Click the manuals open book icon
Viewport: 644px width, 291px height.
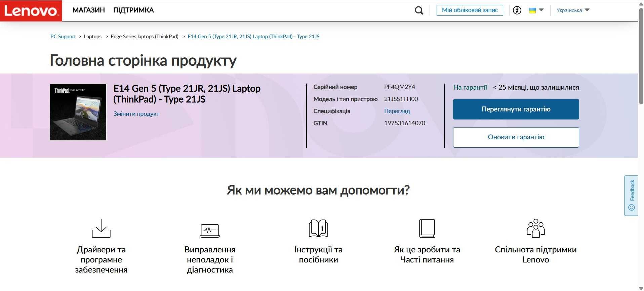318,228
